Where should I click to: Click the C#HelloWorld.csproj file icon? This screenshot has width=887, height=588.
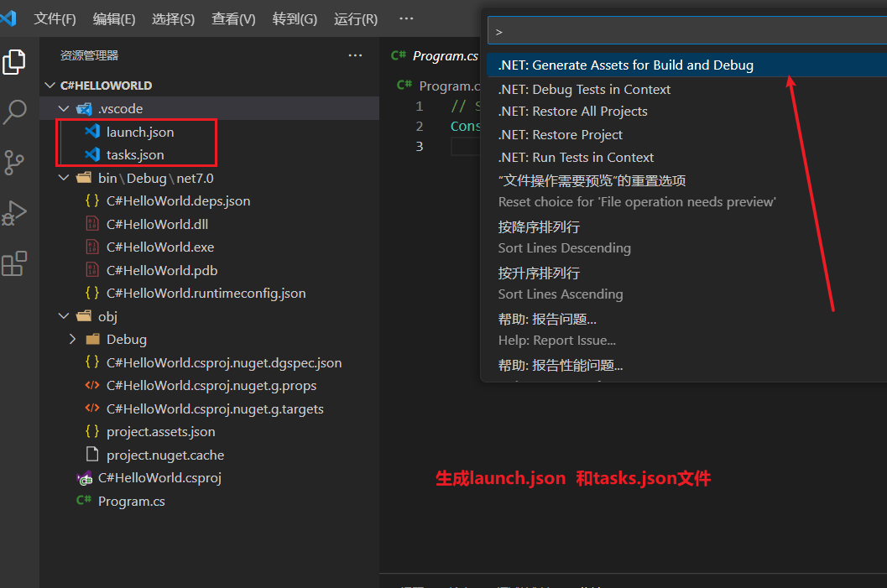(84, 478)
